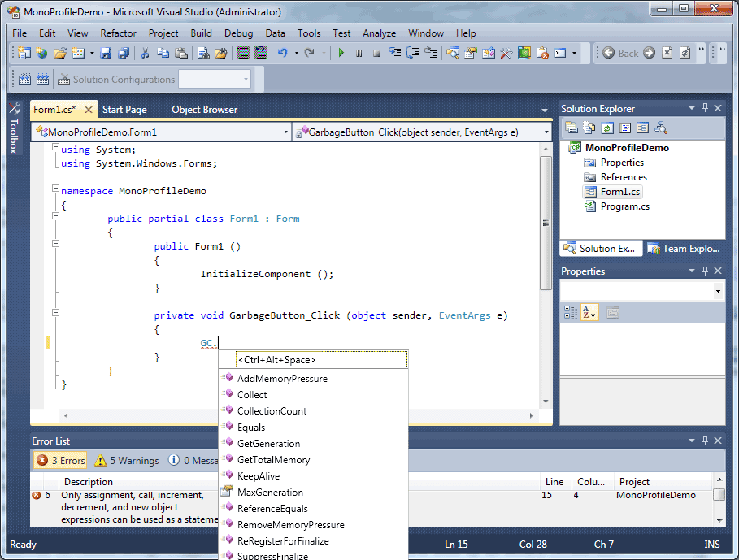Click the Cut scissors icon

(145, 54)
